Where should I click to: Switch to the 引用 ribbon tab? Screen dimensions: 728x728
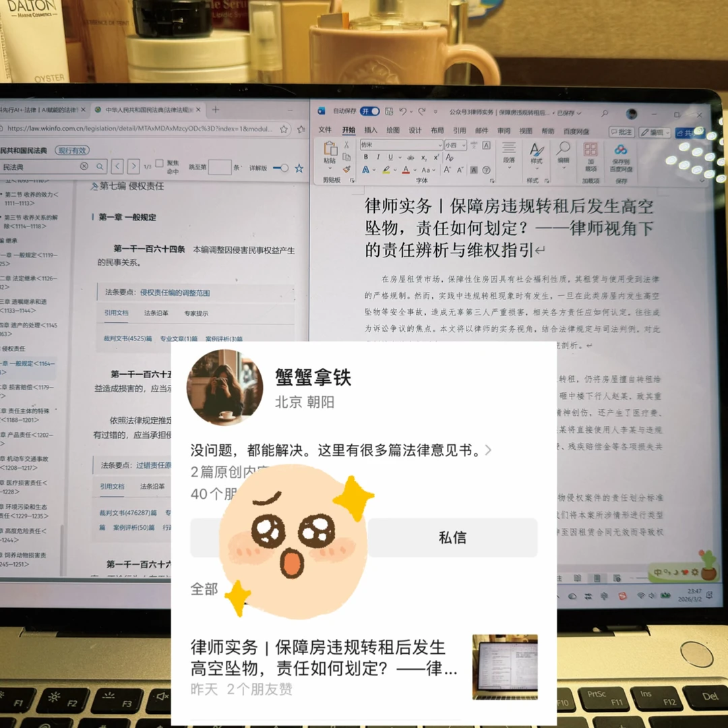(x=459, y=131)
